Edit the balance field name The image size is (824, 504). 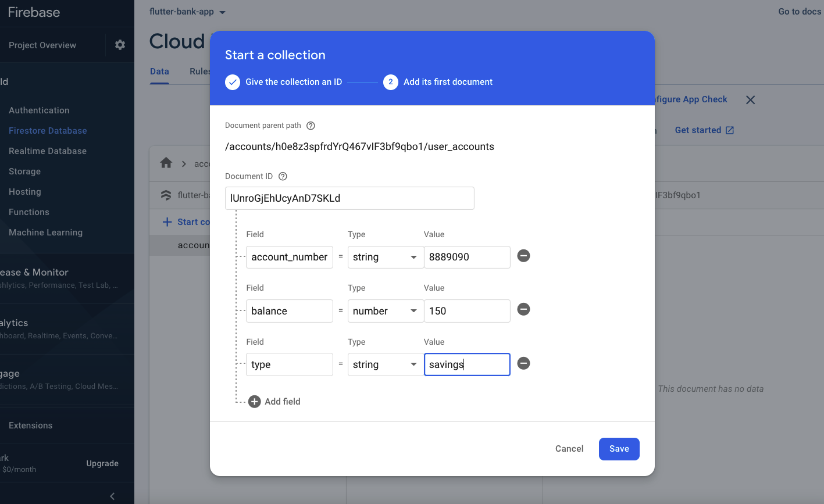(290, 311)
